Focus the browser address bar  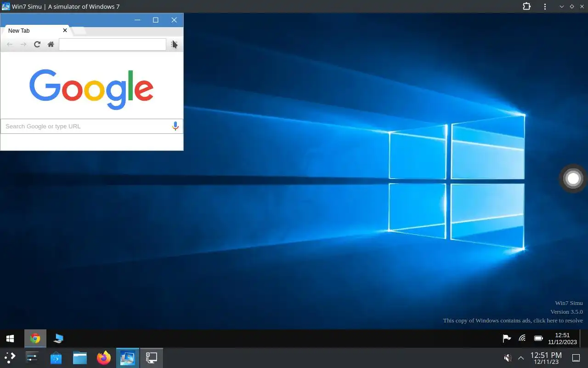tap(112, 44)
